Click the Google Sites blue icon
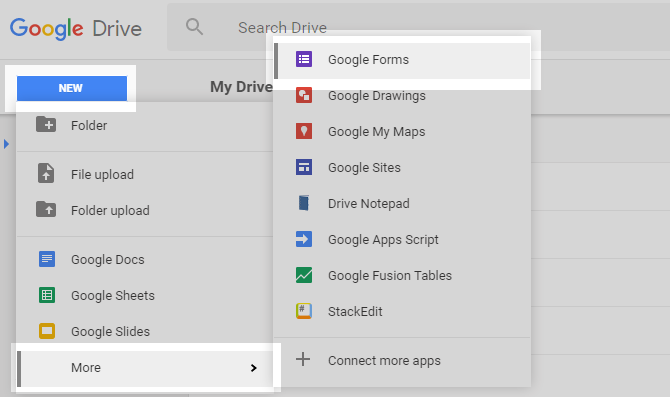The height and width of the screenshot is (397, 670). [304, 167]
